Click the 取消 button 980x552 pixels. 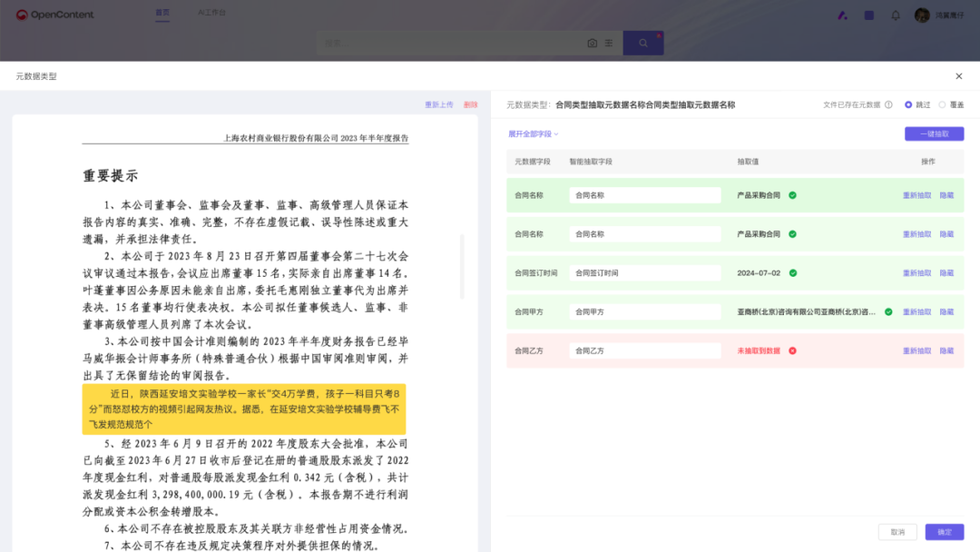pyautogui.click(x=897, y=532)
